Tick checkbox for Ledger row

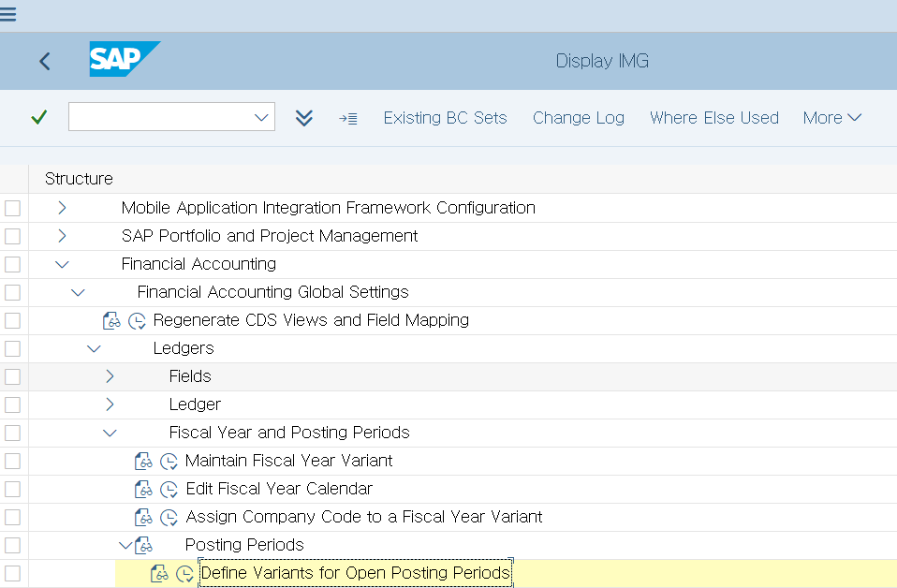click(x=12, y=404)
